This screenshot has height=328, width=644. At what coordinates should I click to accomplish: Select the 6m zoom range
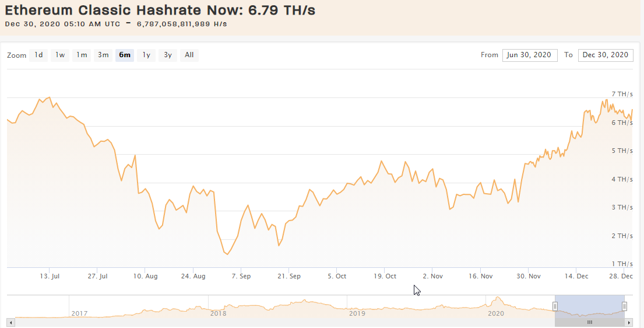125,55
